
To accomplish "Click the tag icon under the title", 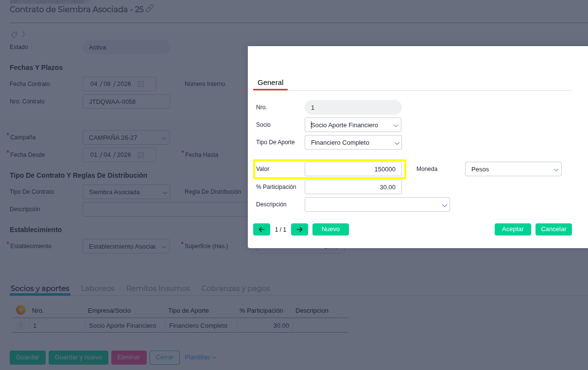I will 14,34.
